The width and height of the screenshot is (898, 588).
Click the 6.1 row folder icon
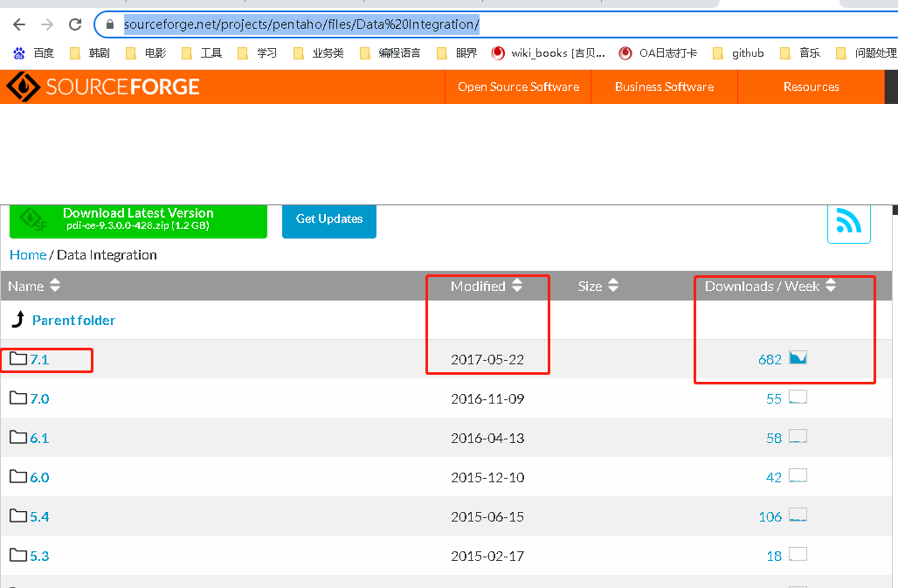click(x=18, y=438)
